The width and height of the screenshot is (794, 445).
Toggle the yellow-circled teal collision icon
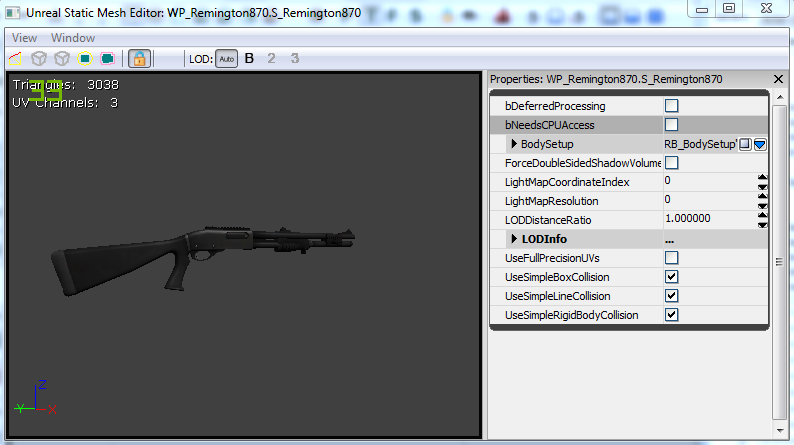coord(85,59)
